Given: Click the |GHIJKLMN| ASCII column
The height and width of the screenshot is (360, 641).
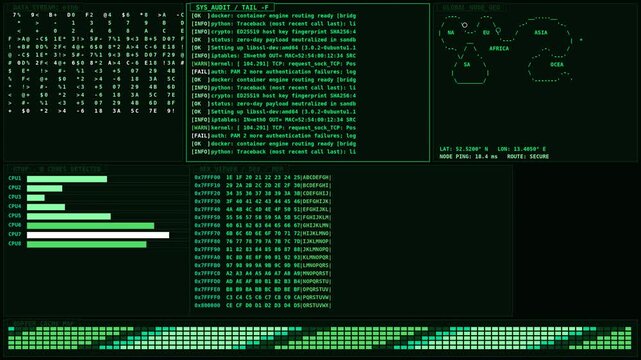Looking at the screenshot, I should coord(316,225).
